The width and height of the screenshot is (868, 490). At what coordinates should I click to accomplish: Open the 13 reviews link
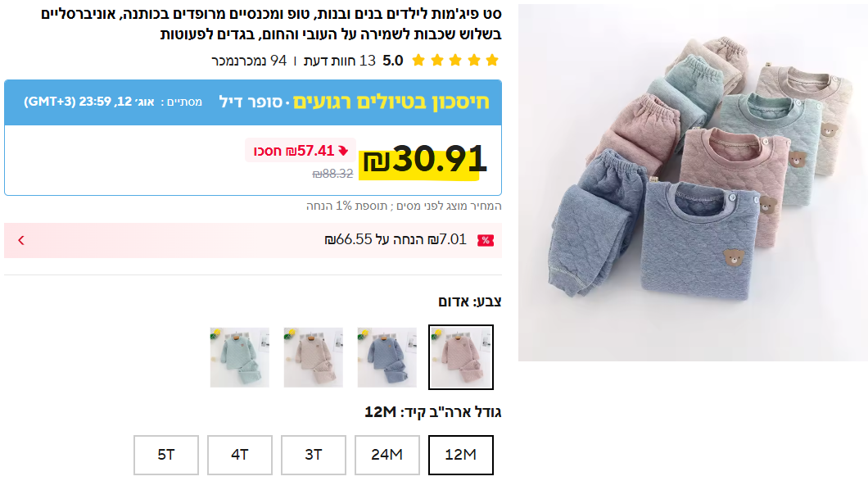(x=339, y=61)
